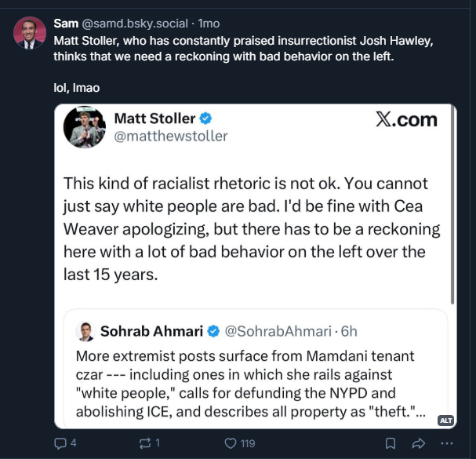Viewport: 476px width, 459px height.
Task: Show the image ALT text badge
Action: point(445,421)
